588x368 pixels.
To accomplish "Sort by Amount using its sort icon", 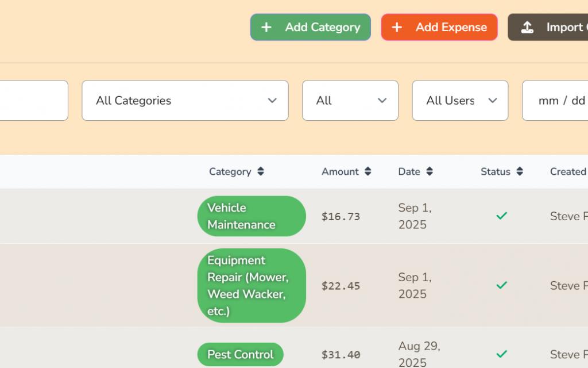I will pyautogui.click(x=367, y=171).
